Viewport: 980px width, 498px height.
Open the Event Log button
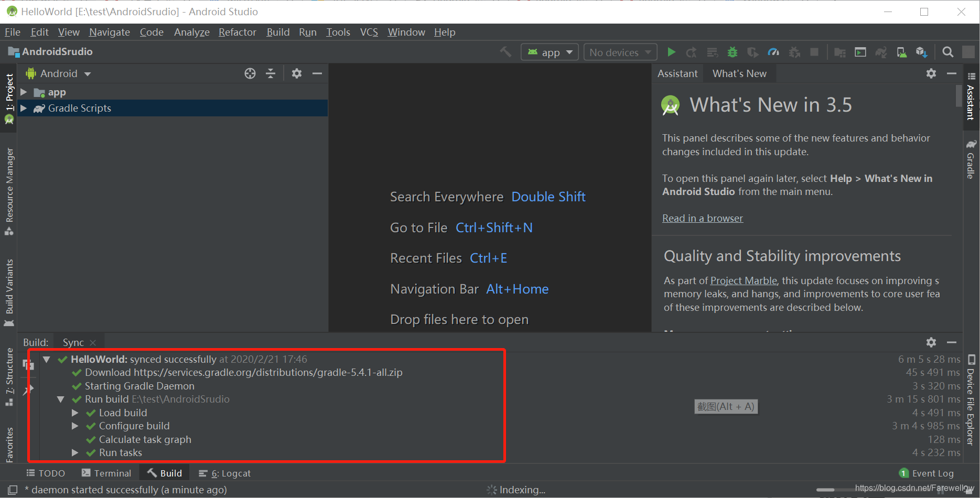927,473
